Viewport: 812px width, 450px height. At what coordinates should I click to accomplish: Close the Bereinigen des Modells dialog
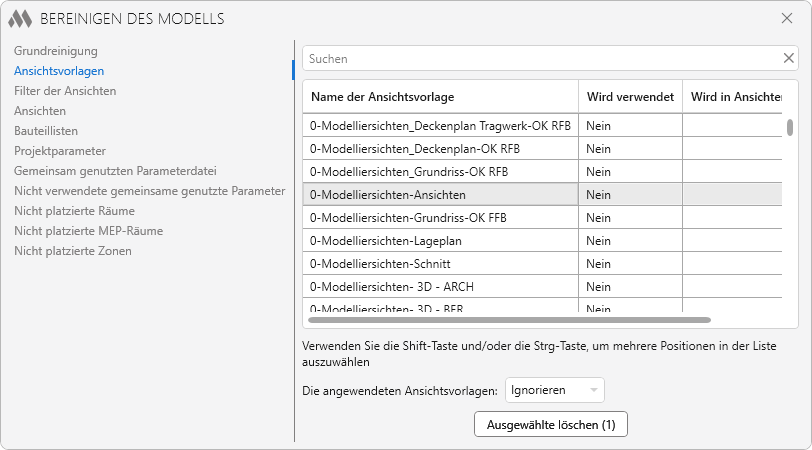pyautogui.click(x=787, y=19)
